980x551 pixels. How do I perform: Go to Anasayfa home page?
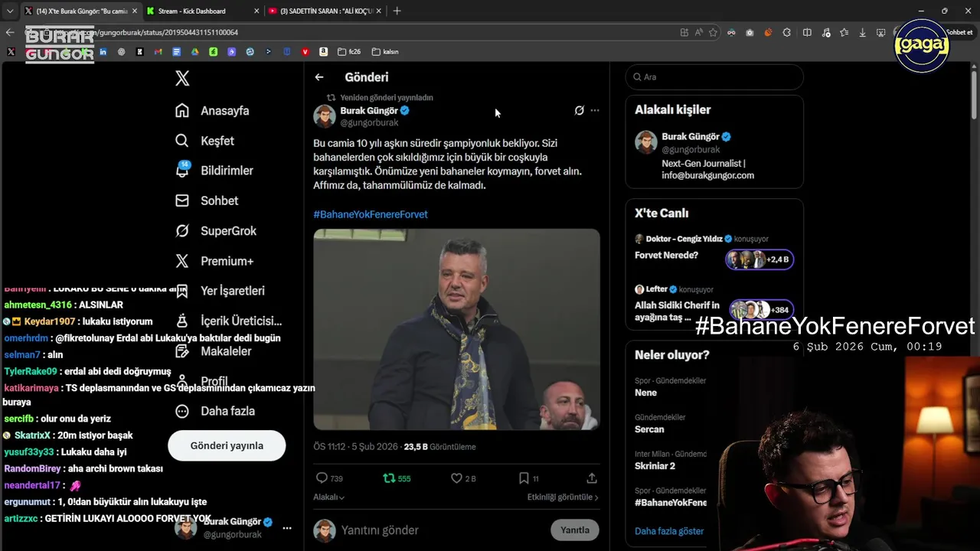(x=212, y=110)
